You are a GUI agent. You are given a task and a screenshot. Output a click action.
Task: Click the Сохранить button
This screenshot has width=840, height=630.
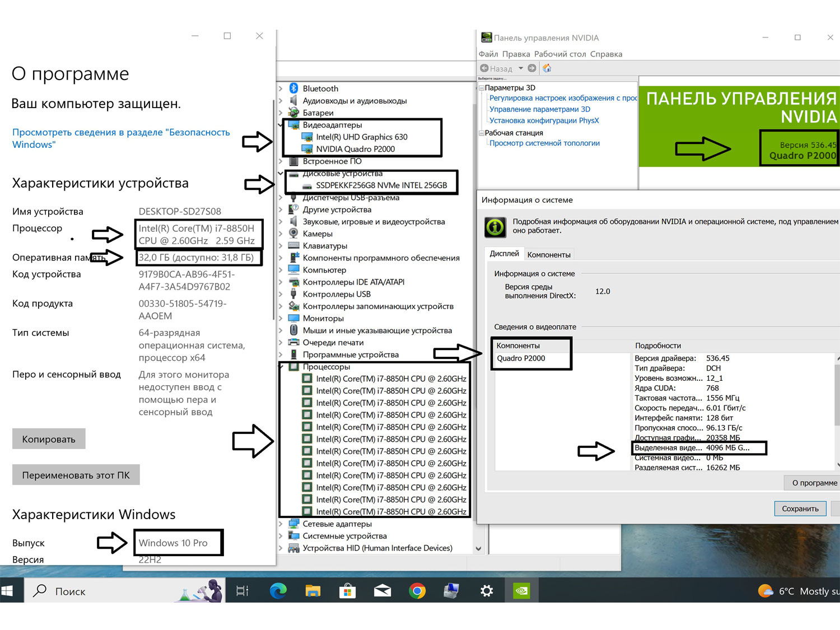click(x=800, y=508)
